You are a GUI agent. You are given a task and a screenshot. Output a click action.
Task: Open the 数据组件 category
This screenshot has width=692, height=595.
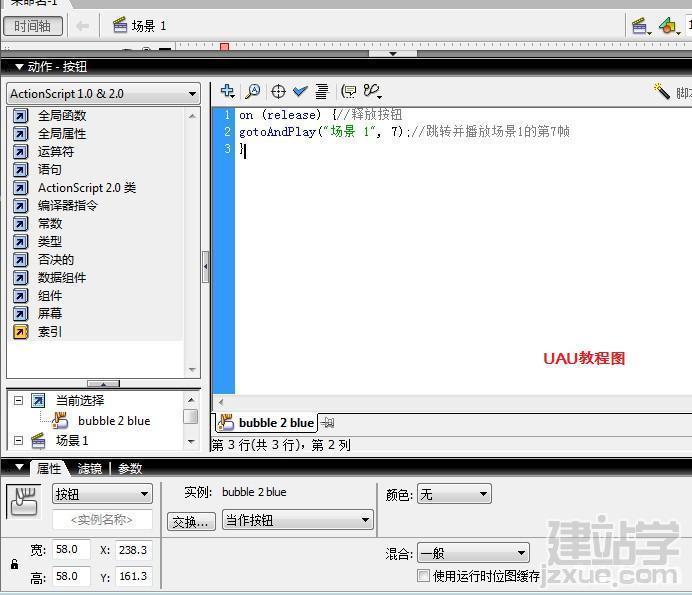pyautogui.click(x=62, y=278)
